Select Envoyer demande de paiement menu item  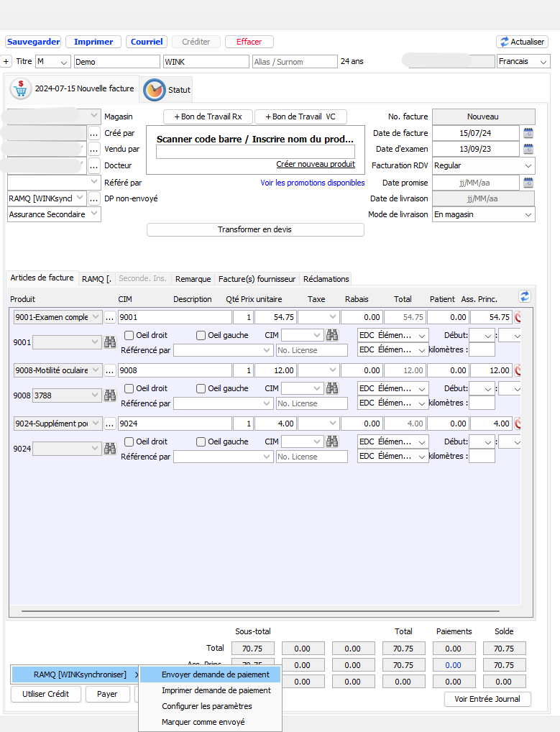pyautogui.click(x=216, y=674)
